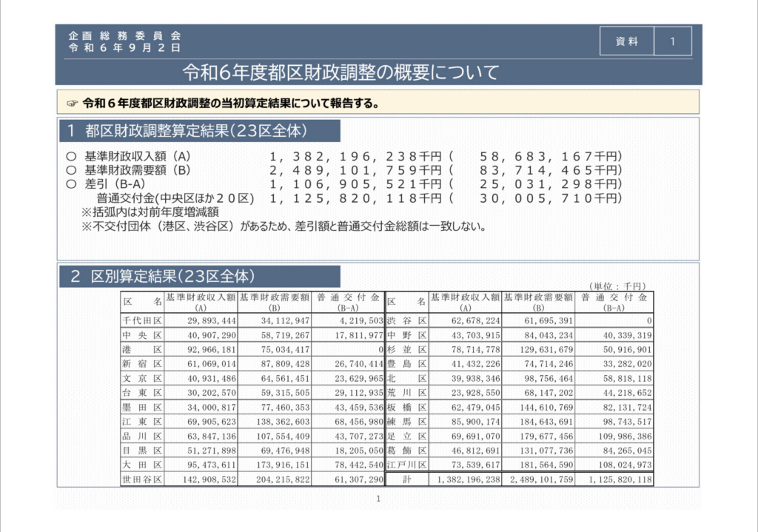Click the total row grant value 1,125,820,118
The width and height of the screenshot is (758, 532).
click(620, 479)
